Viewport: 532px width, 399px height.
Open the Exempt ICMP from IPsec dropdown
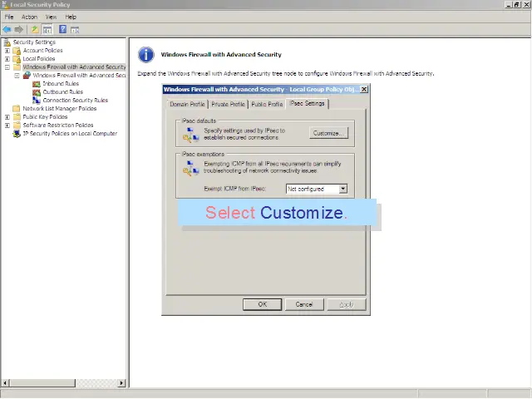[343, 189]
